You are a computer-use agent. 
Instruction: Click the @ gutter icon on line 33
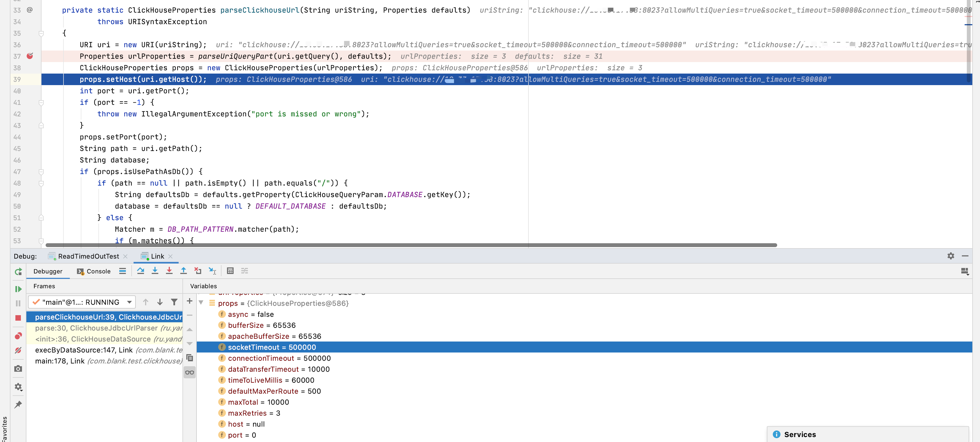point(30,10)
